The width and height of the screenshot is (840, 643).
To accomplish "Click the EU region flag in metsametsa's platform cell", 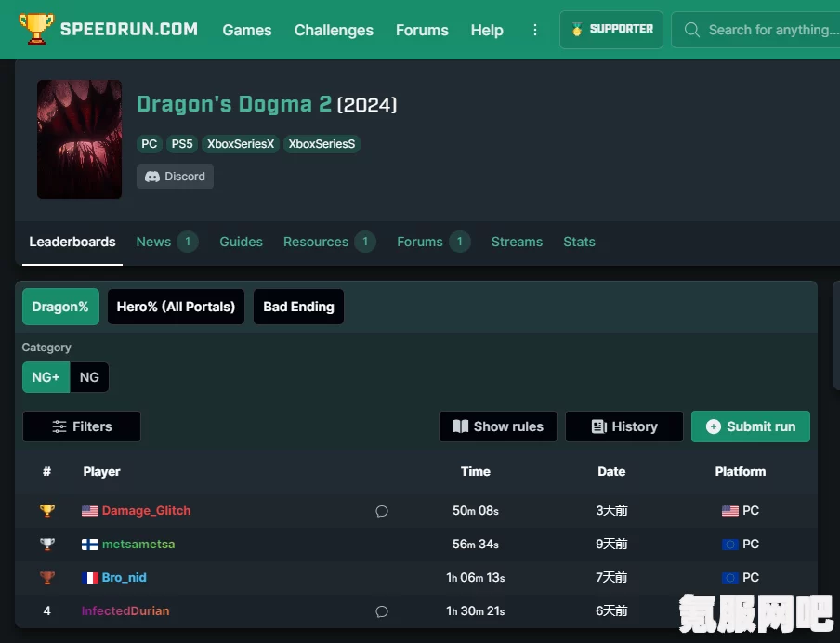I will (x=730, y=545).
